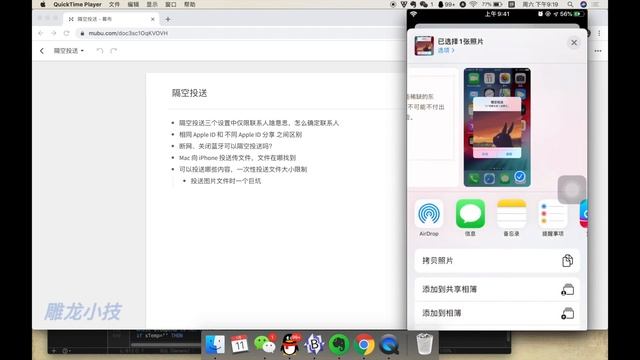
Task: Choose 添加到共享相簿 action
Action: [497, 289]
